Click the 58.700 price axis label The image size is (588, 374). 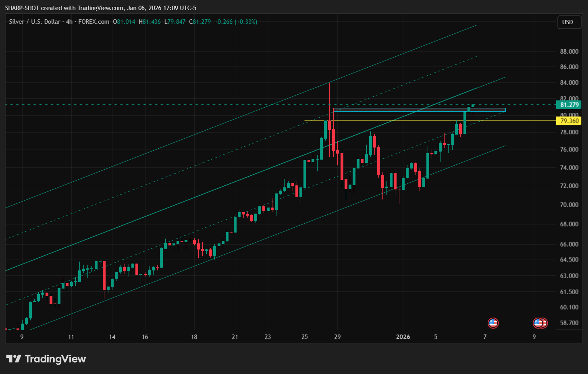pos(569,323)
